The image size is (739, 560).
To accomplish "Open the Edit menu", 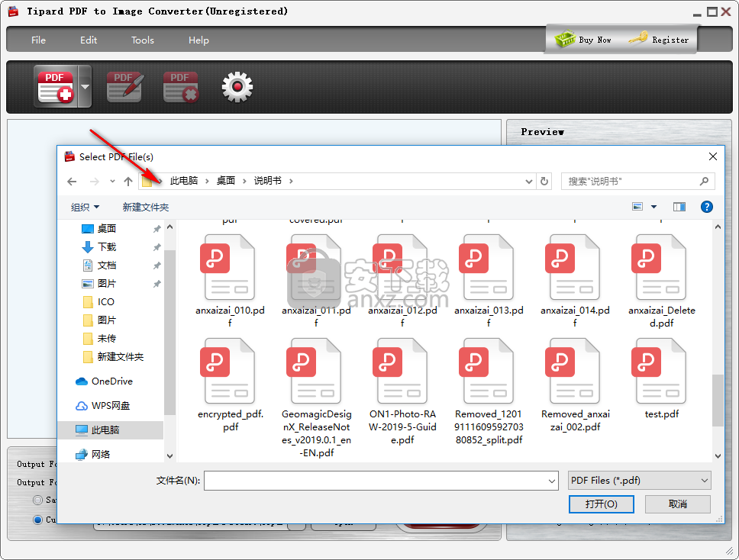I will pos(88,40).
